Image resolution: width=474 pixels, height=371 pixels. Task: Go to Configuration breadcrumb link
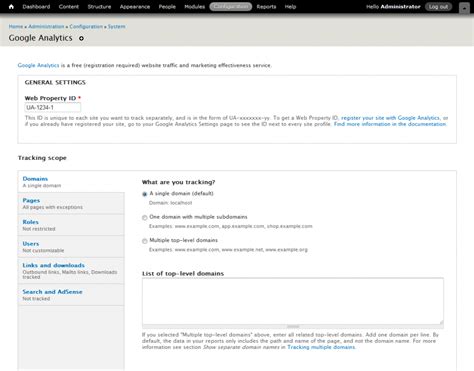click(86, 26)
